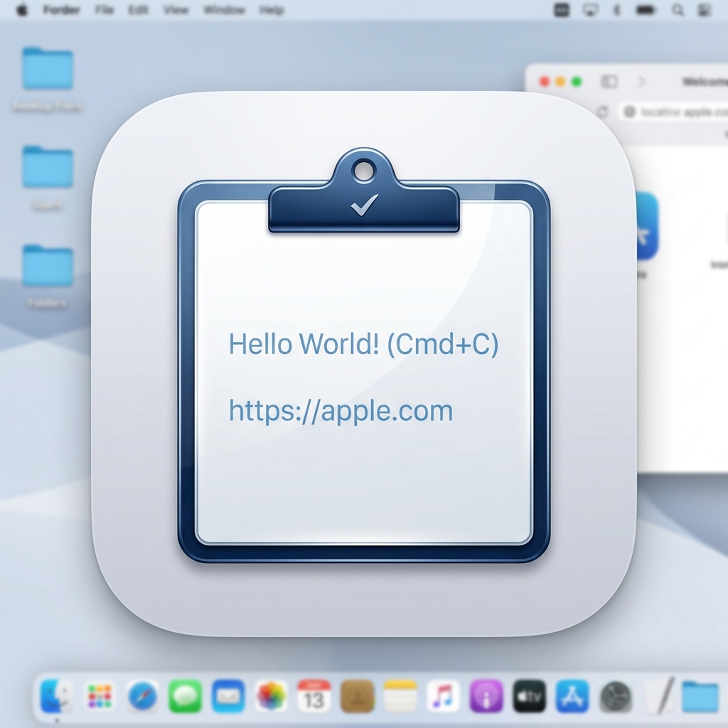This screenshot has height=728, width=728.
Task: Launch Music from the Dock
Action: pos(443,697)
